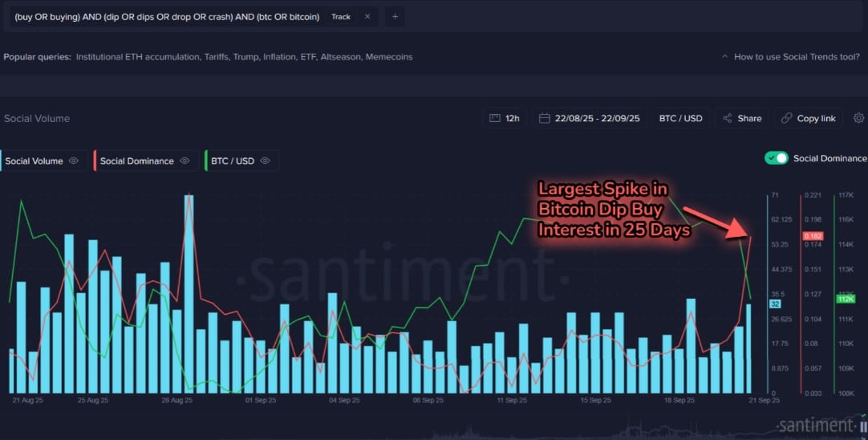
Task: Add a new query with plus button
Action: click(x=395, y=17)
